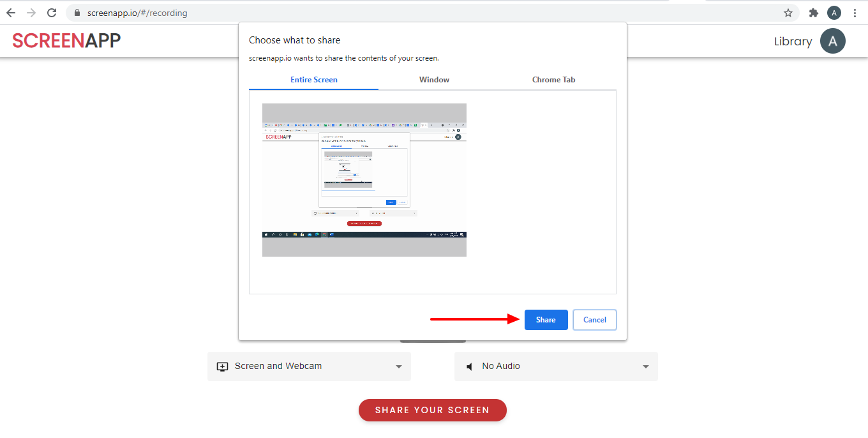Image resolution: width=868 pixels, height=438 pixels.
Task: Switch to the Chrome Tab option
Action: coord(553,80)
